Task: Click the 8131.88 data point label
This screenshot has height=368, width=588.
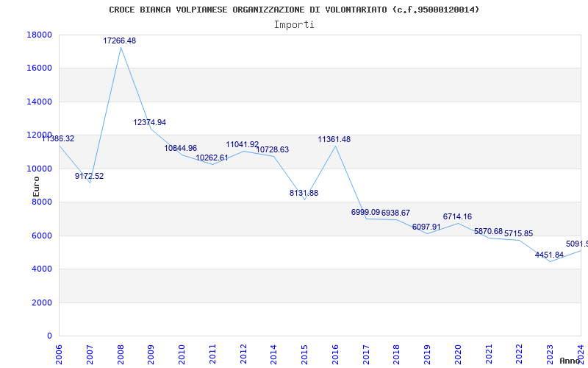Action: point(304,194)
